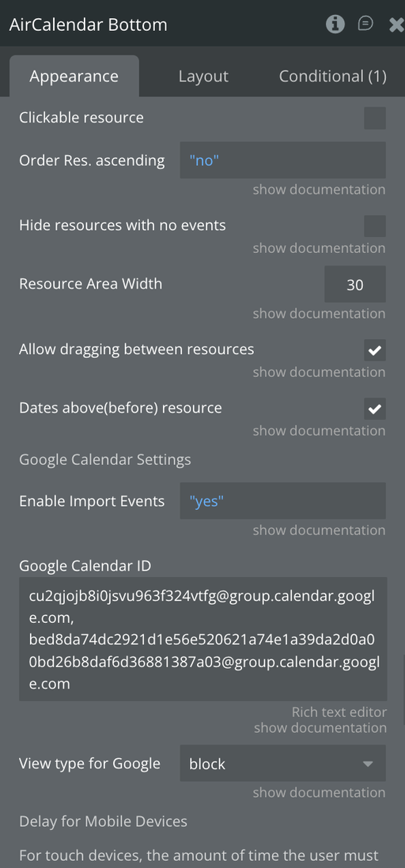Image resolution: width=405 pixels, height=868 pixels.
Task: Click the Resource Area Width input field
Action: point(355,285)
